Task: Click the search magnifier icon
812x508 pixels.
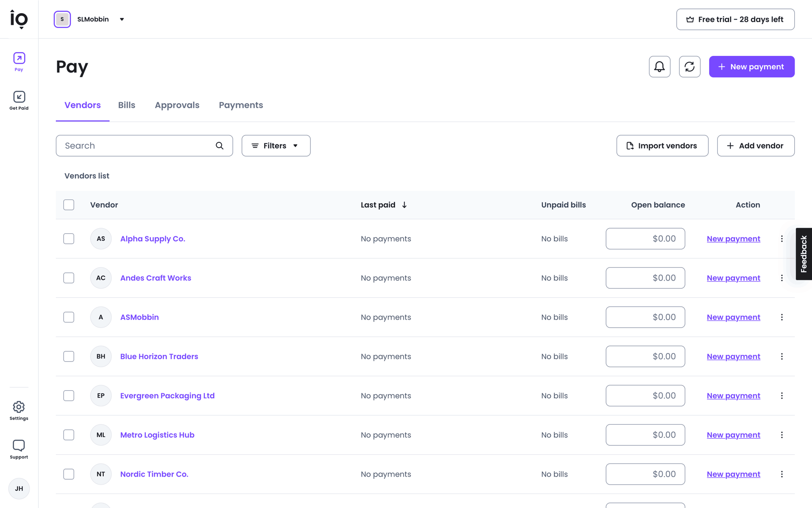Action: 219,146
